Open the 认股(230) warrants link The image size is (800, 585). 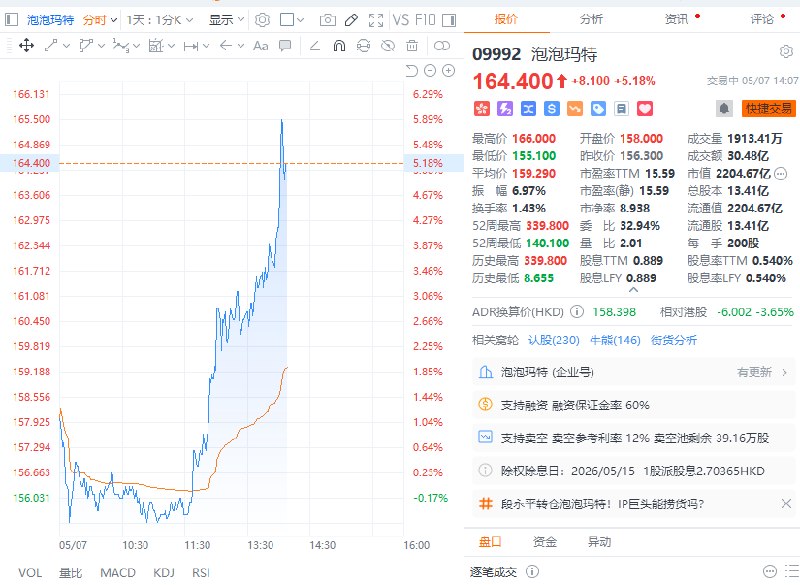coord(554,340)
